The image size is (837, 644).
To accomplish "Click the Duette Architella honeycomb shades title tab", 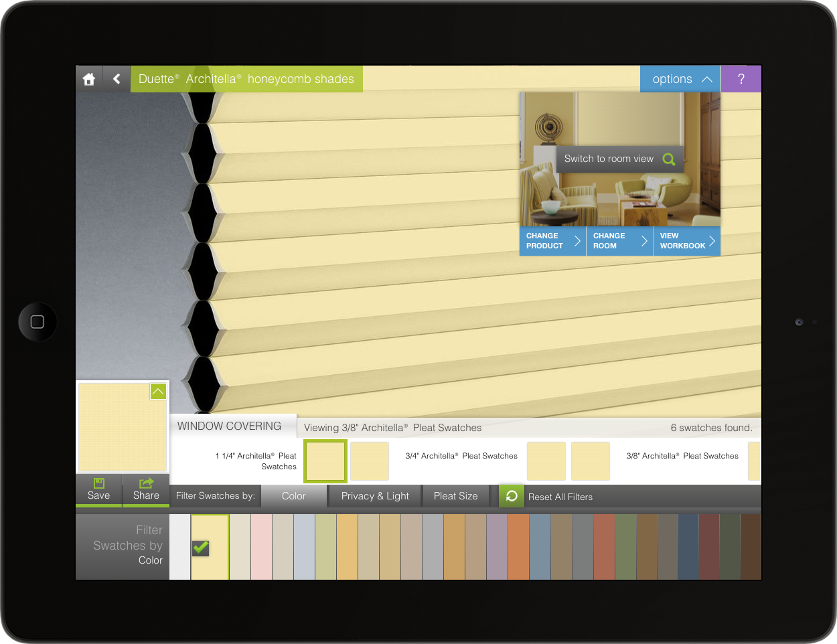I will click(246, 79).
